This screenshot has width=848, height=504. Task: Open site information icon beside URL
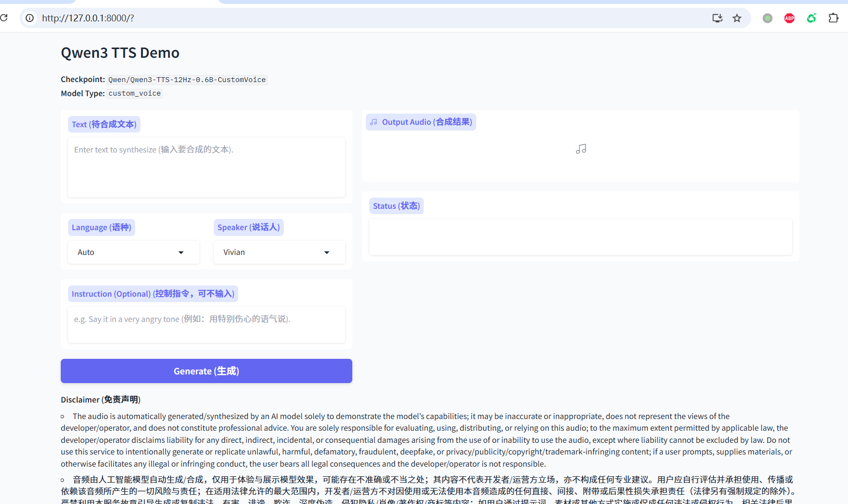tap(30, 18)
